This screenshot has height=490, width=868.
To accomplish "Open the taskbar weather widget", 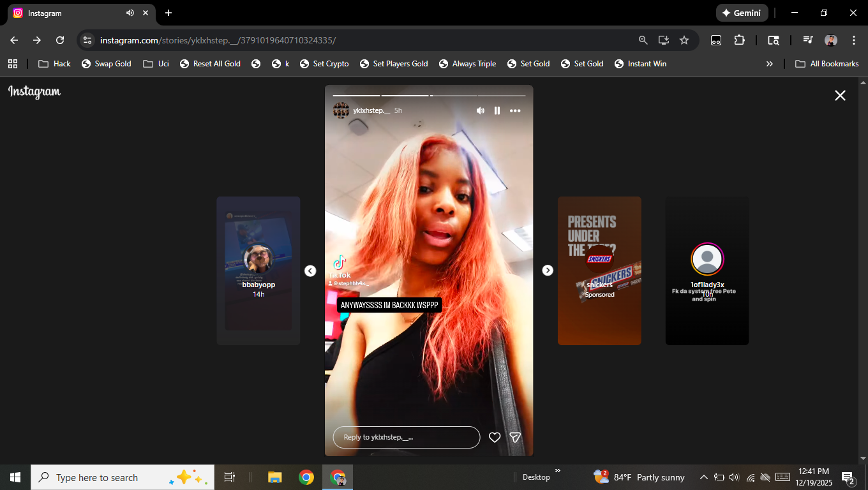I will click(x=639, y=477).
